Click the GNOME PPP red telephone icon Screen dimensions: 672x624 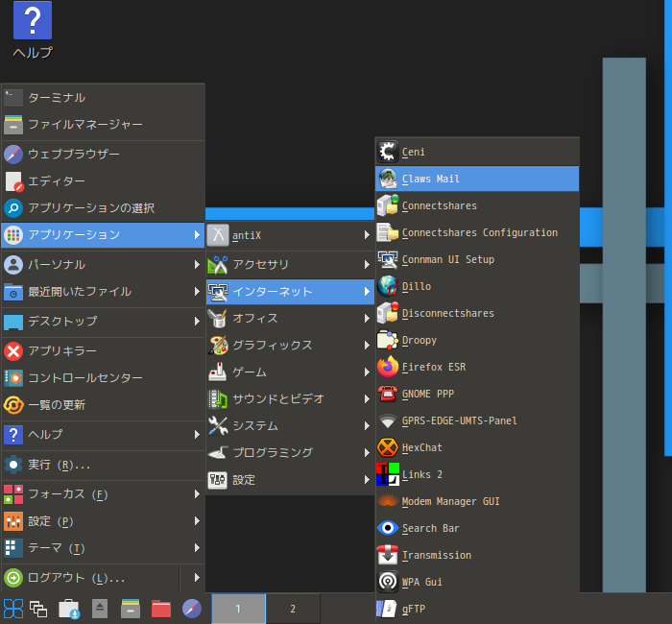pyautogui.click(x=388, y=394)
